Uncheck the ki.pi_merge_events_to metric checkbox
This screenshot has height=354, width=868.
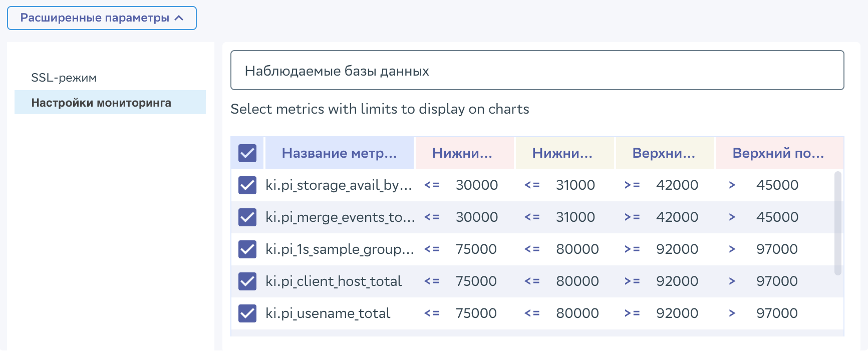247,217
